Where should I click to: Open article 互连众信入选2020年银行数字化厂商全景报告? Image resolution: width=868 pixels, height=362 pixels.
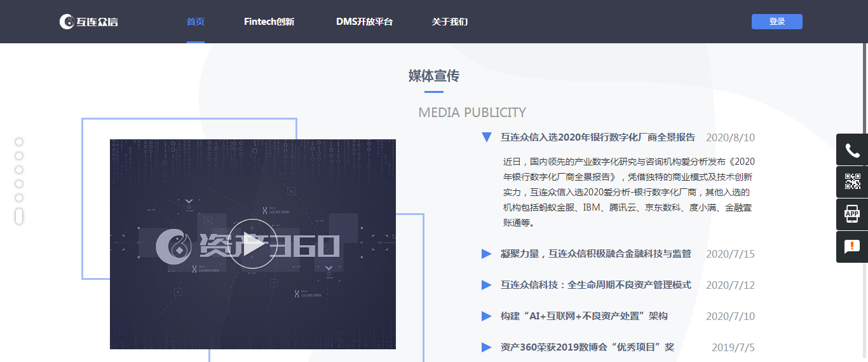click(598, 137)
